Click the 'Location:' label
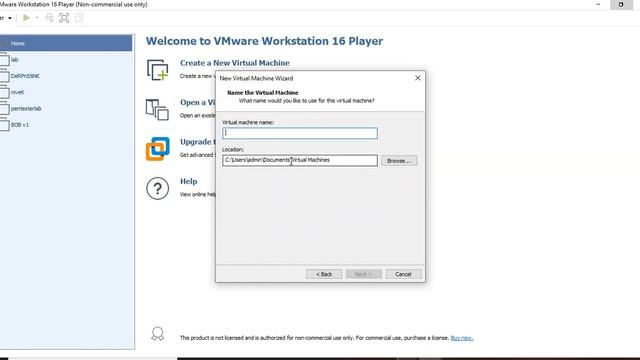 [233, 150]
